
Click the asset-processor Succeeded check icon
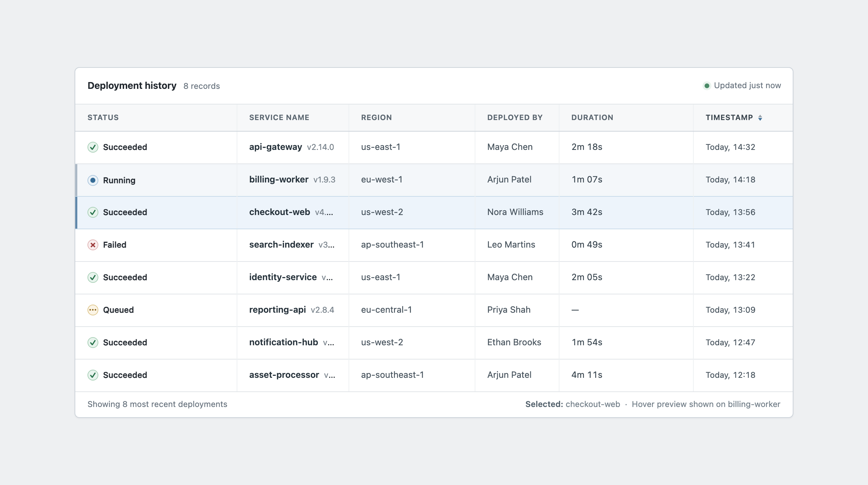pos(93,375)
